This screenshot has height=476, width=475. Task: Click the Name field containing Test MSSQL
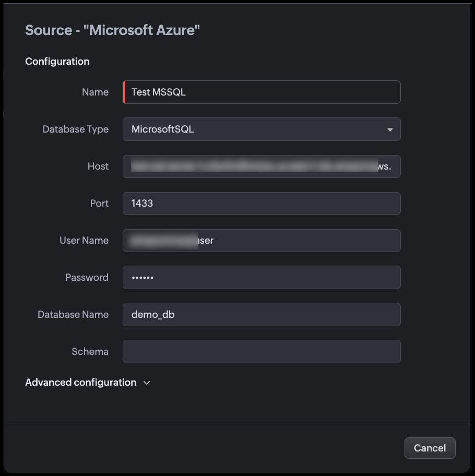[x=261, y=92]
